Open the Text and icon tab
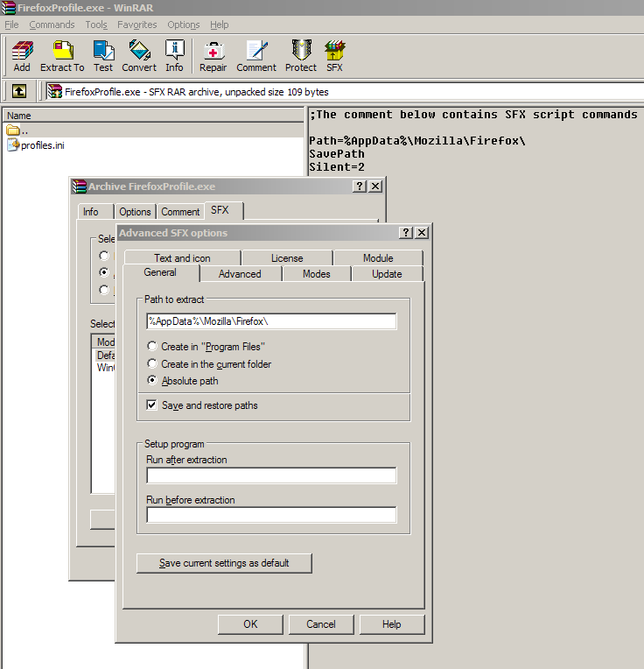The image size is (644, 669). (x=182, y=257)
